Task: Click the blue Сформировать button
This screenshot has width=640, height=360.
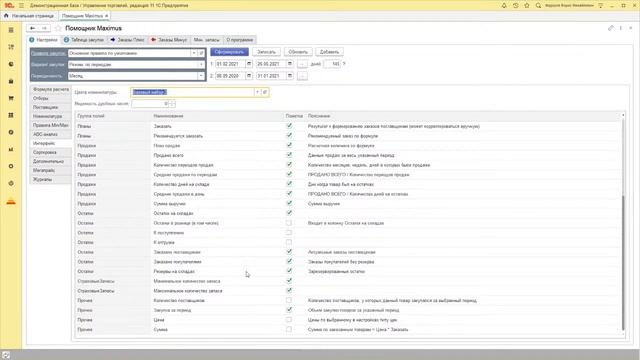Action: 229,52
